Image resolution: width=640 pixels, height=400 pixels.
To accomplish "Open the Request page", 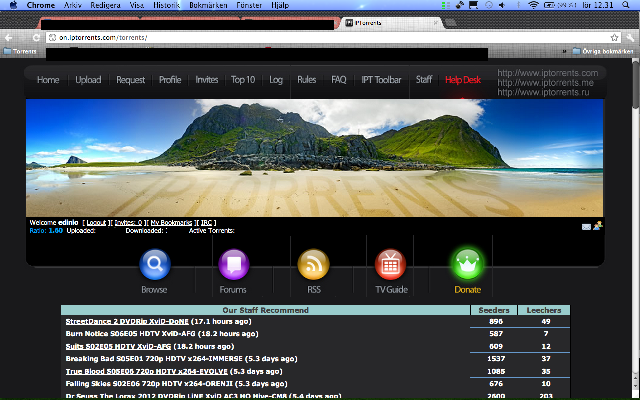I will point(131,80).
